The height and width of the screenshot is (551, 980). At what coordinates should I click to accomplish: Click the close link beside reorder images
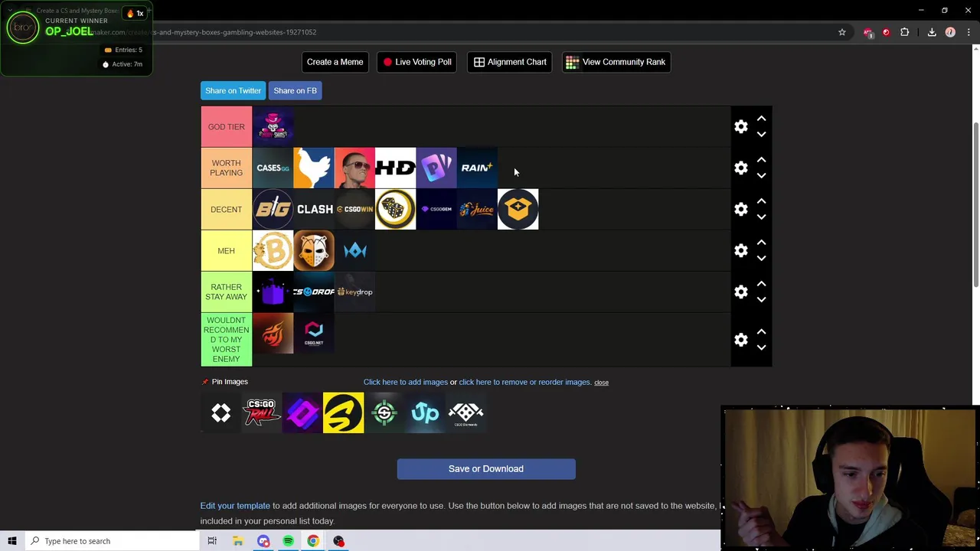(601, 383)
